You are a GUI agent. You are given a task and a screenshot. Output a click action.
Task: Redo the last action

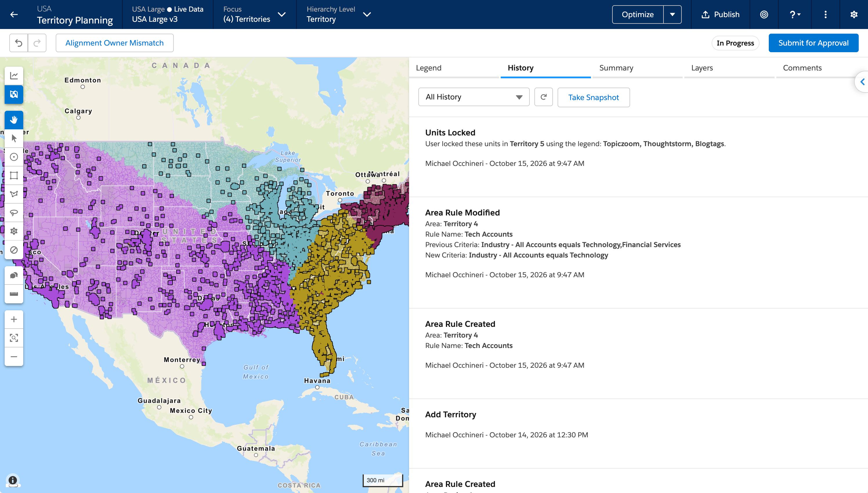click(x=37, y=43)
